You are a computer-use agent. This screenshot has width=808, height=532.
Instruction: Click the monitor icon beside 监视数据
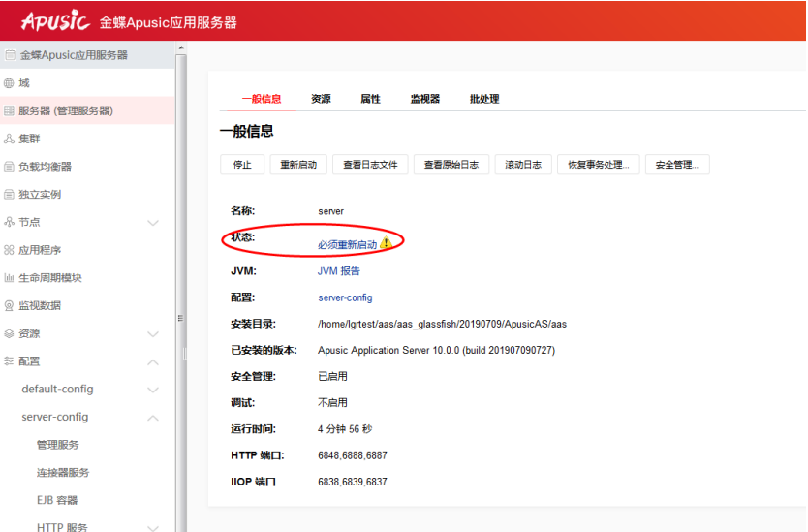pyautogui.click(x=9, y=305)
